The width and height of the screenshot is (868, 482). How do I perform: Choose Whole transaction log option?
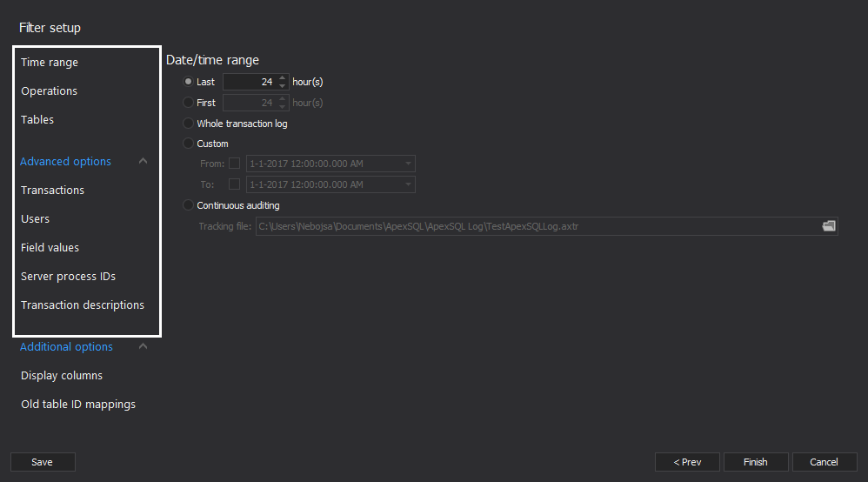(188, 123)
